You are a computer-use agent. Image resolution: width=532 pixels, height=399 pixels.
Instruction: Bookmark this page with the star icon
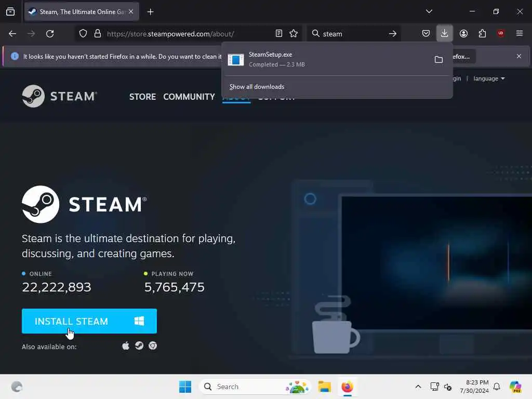coord(294,33)
